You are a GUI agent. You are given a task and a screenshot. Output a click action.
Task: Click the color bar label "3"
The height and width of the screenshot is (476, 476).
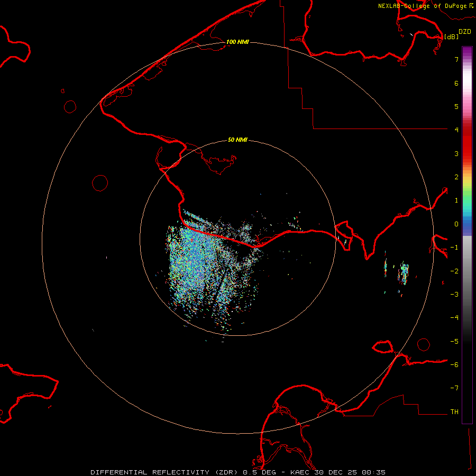click(x=456, y=153)
